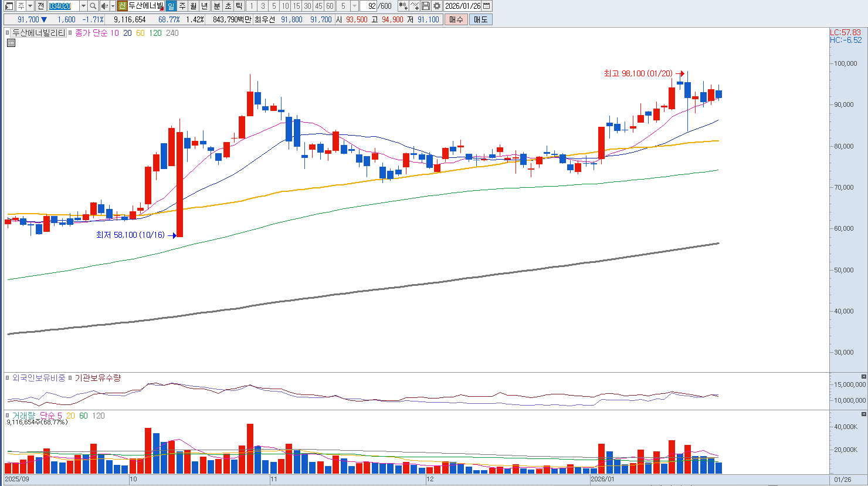Open the calendar date picker icon
Screen dimensions: 868x486
(x=486, y=6)
